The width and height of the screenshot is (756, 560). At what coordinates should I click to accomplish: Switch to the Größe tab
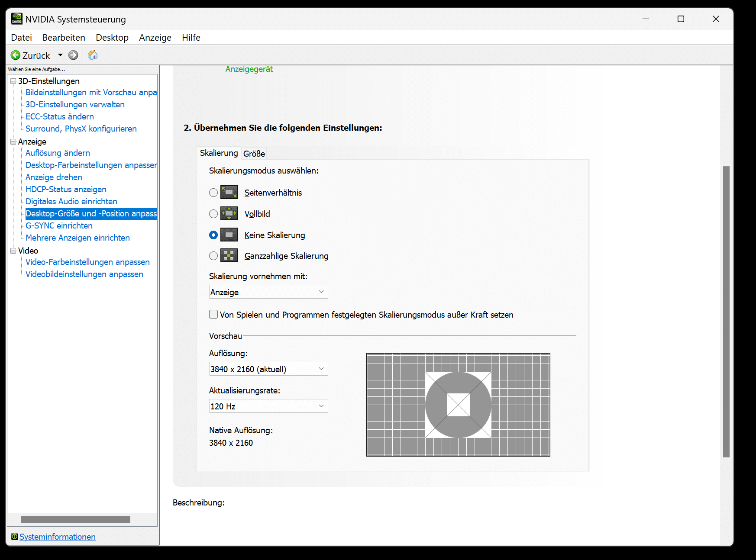pyautogui.click(x=254, y=154)
